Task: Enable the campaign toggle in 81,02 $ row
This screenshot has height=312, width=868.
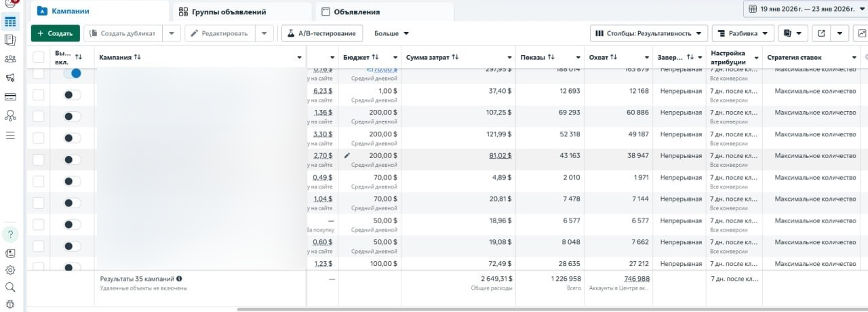Action: click(72, 159)
